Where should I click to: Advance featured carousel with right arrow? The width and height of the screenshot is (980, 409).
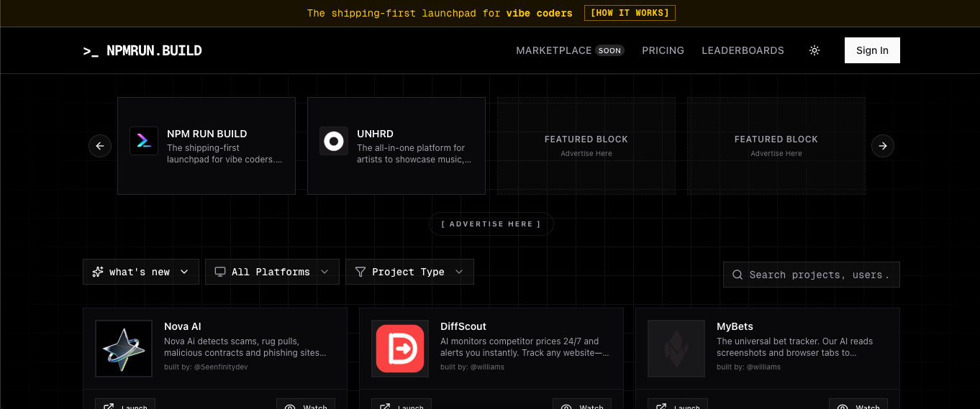pos(883,146)
